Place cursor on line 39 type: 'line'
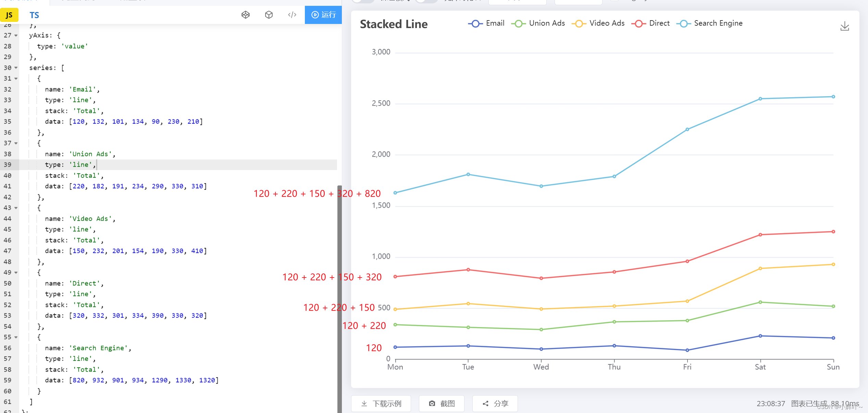The width and height of the screenshot is (868, 413). click(x=70, y=165)
